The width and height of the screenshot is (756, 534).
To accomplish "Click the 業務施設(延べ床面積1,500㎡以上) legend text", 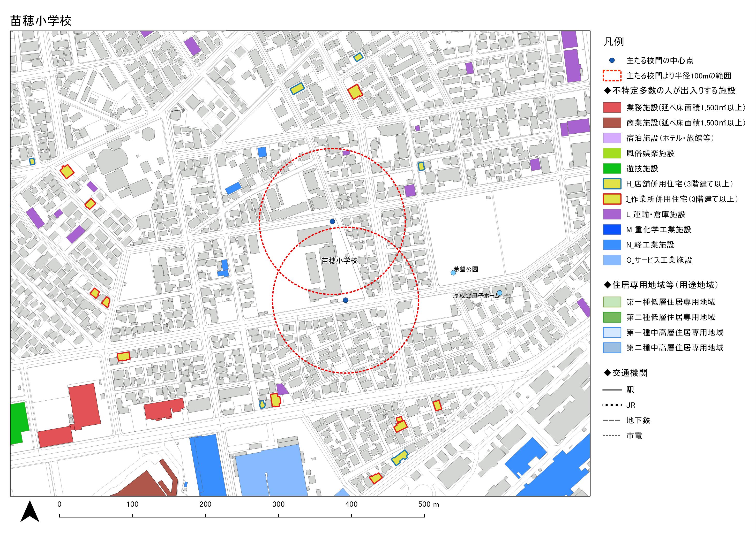I will click(x=686, y=108).
